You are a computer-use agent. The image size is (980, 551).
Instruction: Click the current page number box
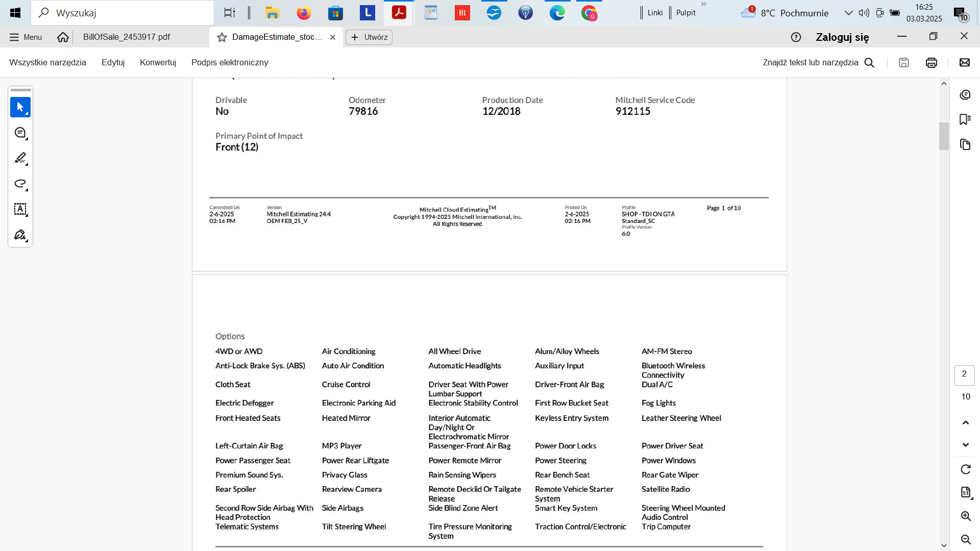pos(964,375)
